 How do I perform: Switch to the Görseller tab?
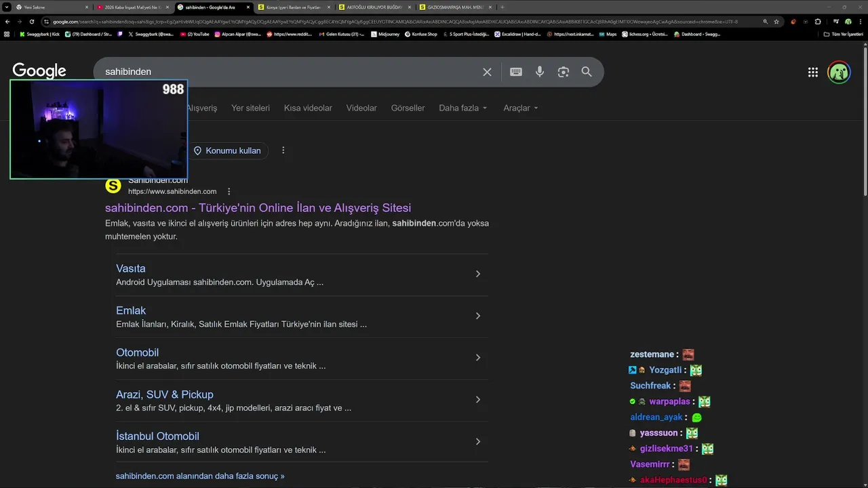[408, 108]
